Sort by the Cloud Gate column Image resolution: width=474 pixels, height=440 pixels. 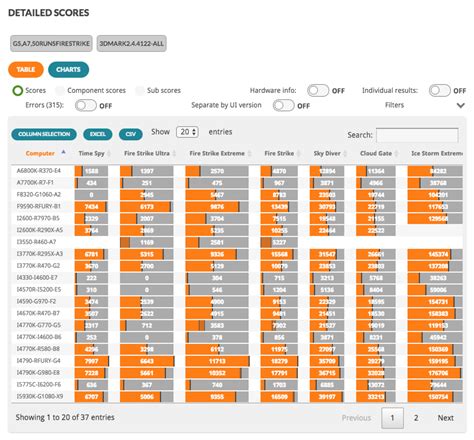376,153
